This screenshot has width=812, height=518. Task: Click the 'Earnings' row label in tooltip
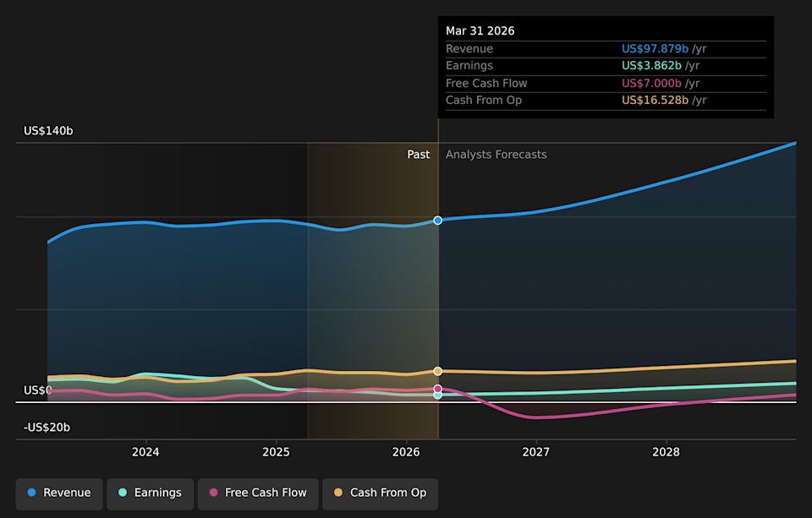(469, 66)
